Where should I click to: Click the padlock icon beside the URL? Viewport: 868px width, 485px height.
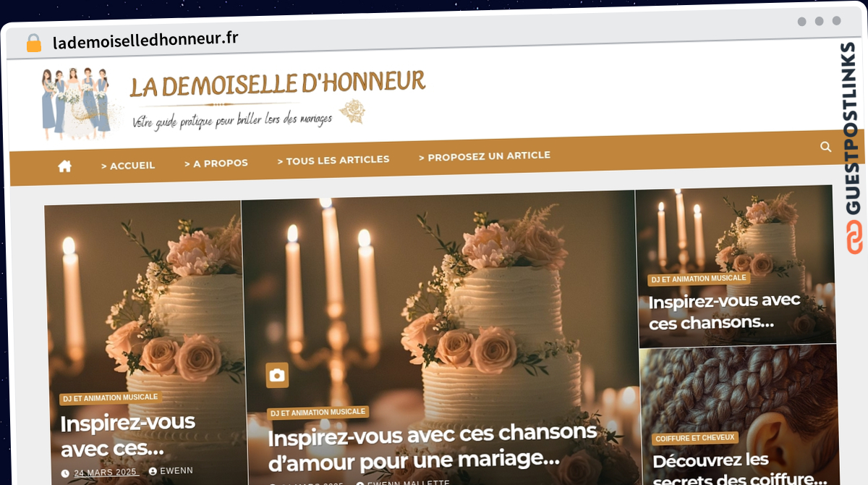click(x=33, y=43)
